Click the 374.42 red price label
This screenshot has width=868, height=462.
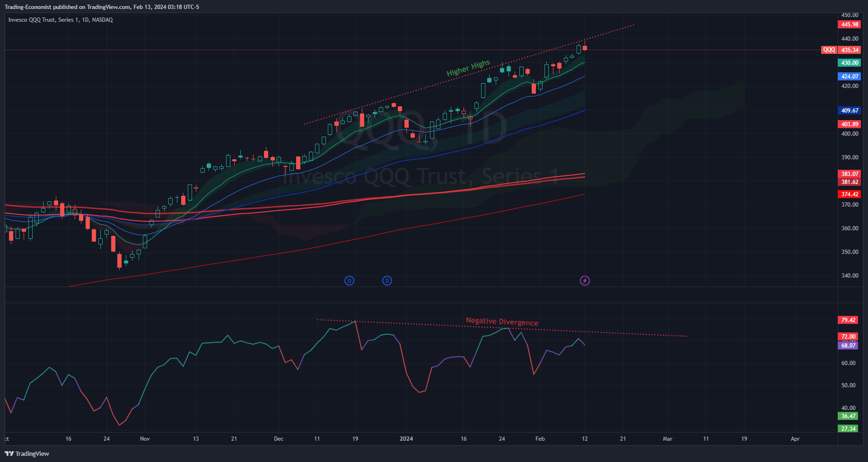point(850,194)
